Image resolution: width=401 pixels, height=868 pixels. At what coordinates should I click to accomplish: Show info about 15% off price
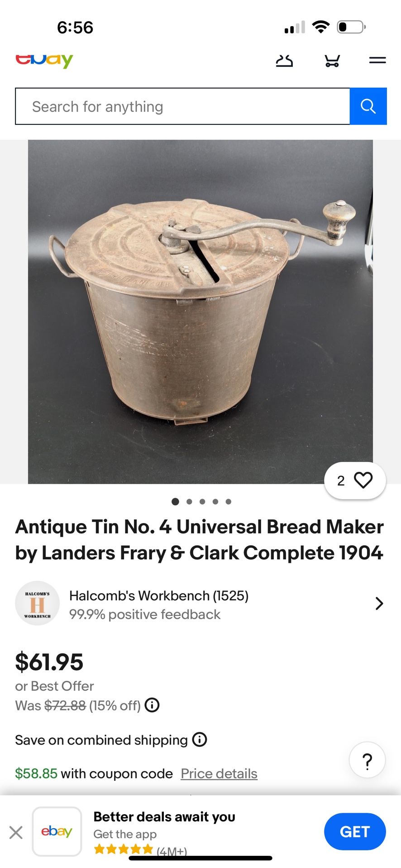152,705
